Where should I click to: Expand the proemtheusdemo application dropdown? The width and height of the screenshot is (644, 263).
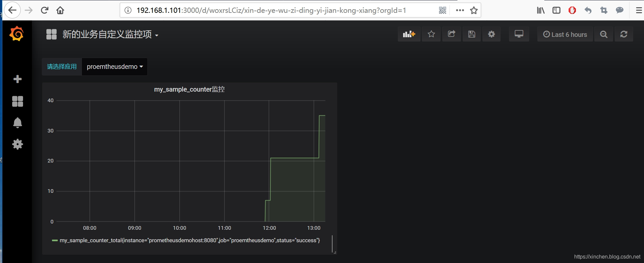pyautogui.click(x=115, y=67)
